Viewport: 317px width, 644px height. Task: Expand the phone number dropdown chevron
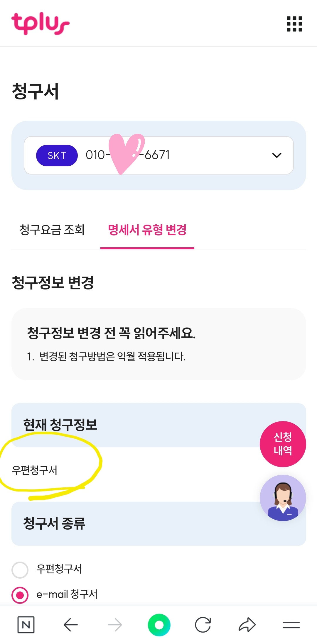(277, 155)
